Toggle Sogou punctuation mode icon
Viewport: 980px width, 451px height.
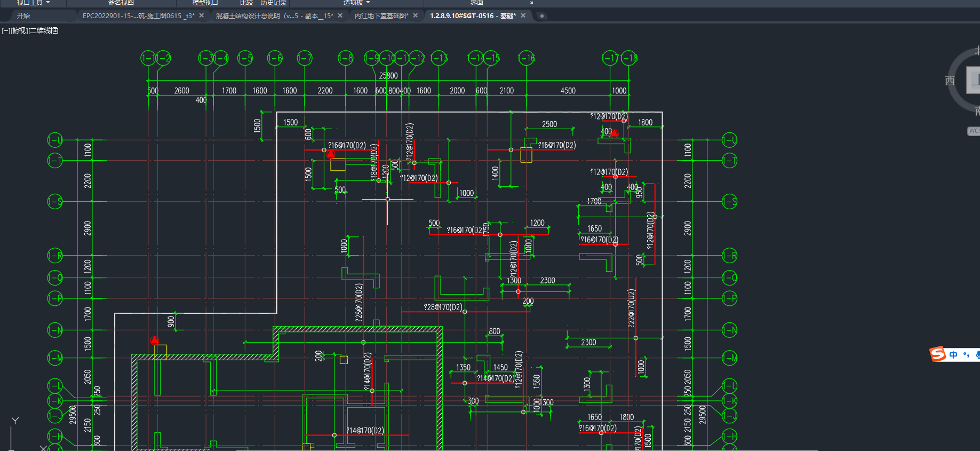pyautogui.click(x=966, y=355)
